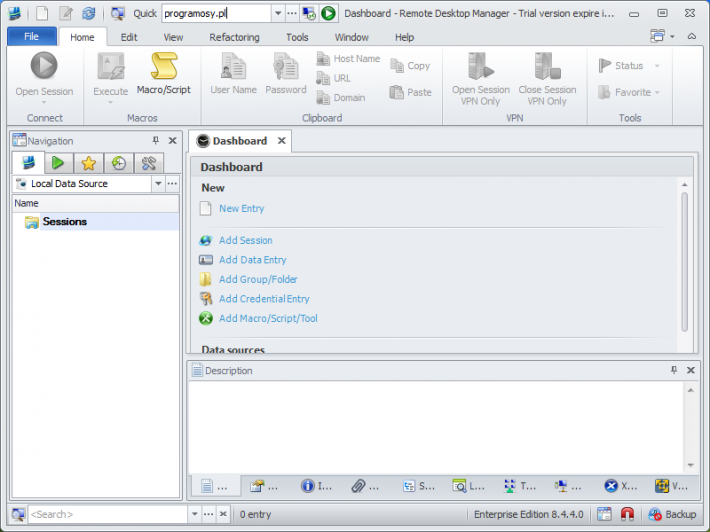Click the Edit entry pencil icon in title bar
The image size is (710, 532).
click(x=66, y=13)
